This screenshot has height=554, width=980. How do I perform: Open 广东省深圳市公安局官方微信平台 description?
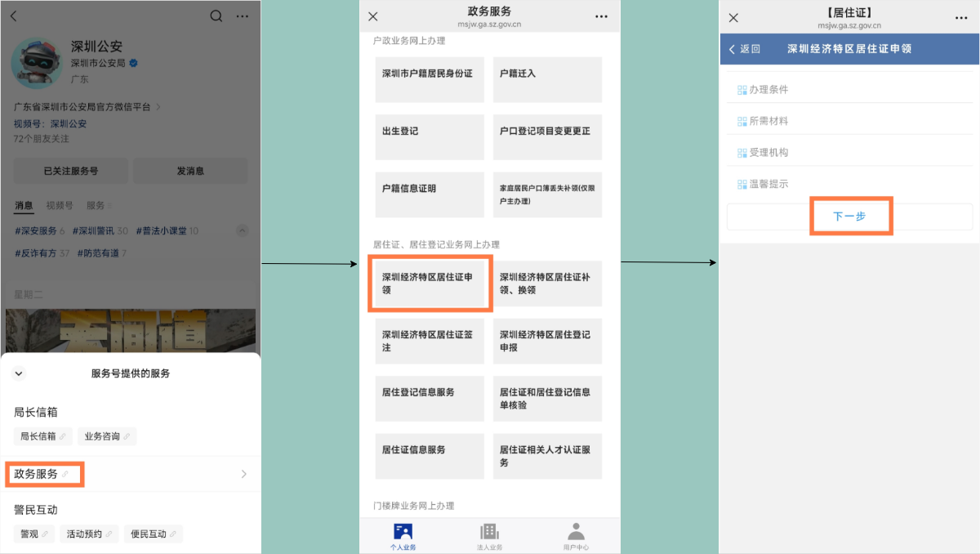point(87,106)
